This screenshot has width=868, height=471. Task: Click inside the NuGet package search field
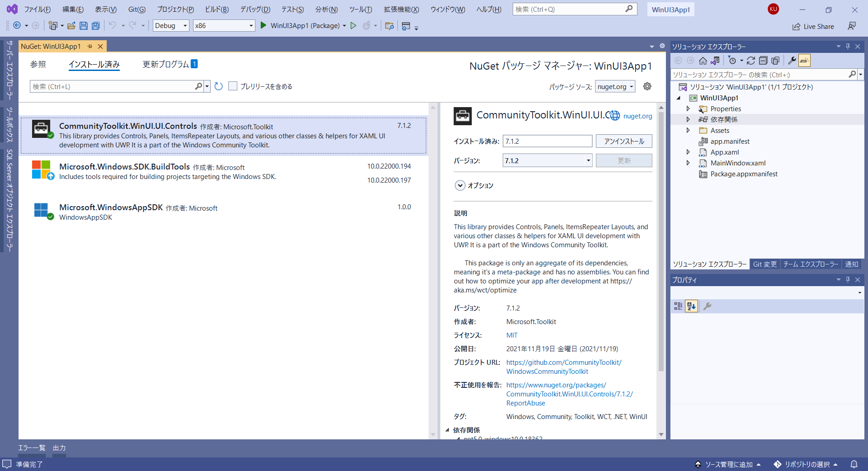(x=113, y=86)
